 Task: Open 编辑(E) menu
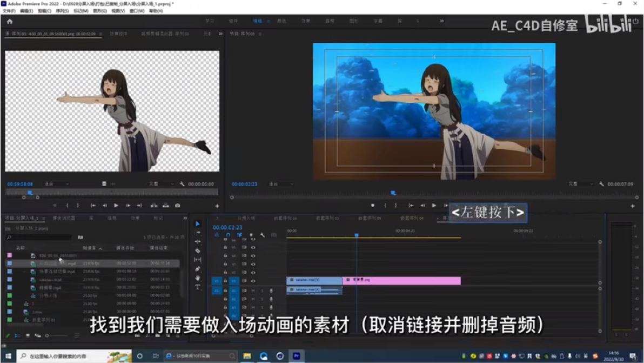pyautogui.click(x=26, y=11)
